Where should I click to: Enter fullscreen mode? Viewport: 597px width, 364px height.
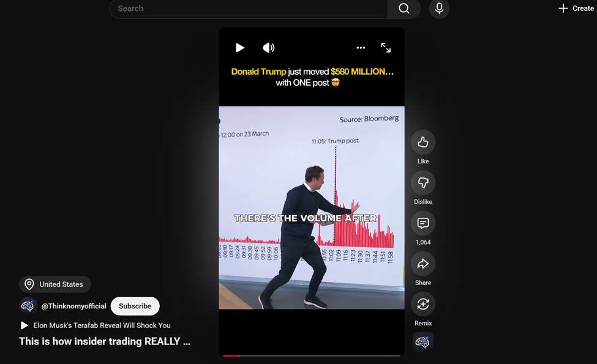(x=386, y=48)
